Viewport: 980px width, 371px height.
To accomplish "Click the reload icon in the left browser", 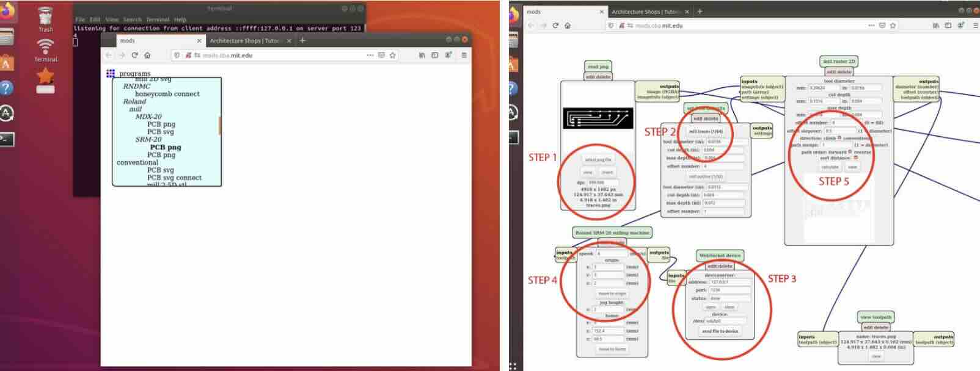I will 134,55.
